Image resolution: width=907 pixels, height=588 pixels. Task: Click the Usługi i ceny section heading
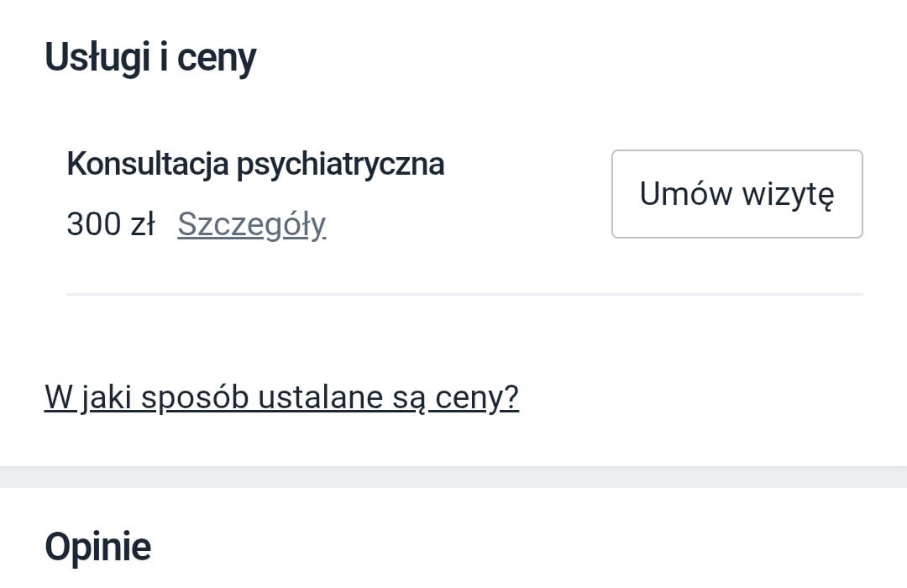coord(150,58)
